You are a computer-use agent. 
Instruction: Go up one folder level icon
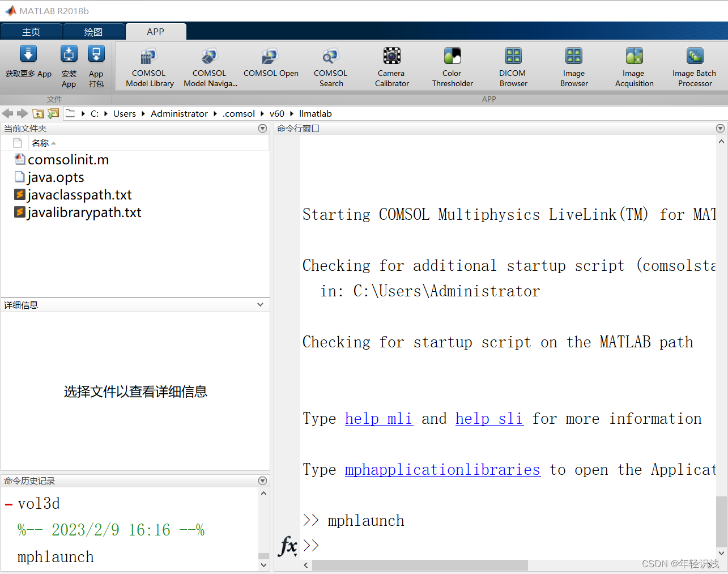[38, 113]
